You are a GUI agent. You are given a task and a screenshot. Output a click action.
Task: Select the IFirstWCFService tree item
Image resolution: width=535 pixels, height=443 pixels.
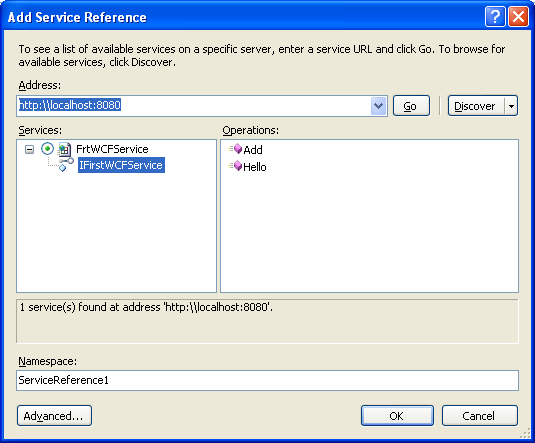pyautogui.click(x=121, y=165)
